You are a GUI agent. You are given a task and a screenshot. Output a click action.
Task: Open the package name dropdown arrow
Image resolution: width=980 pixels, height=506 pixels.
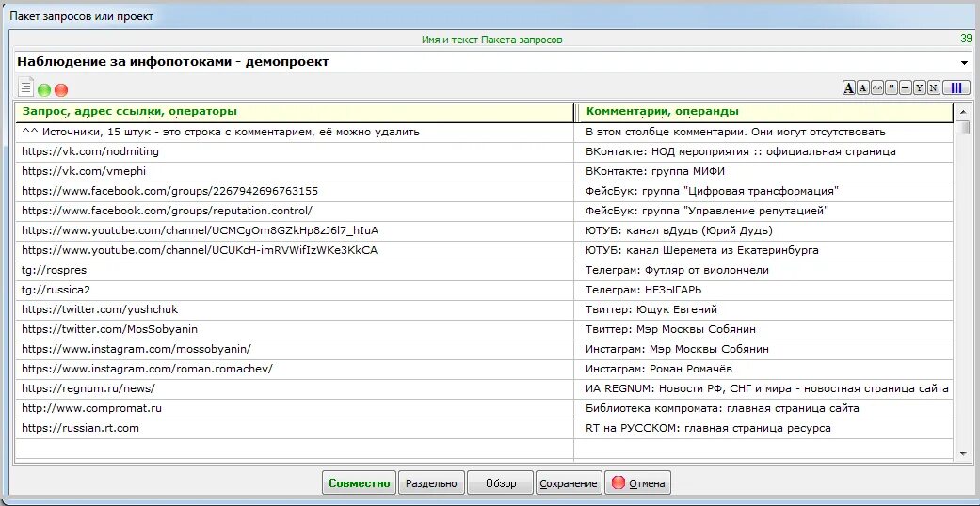pyautogui.click(x=964, y=62)
